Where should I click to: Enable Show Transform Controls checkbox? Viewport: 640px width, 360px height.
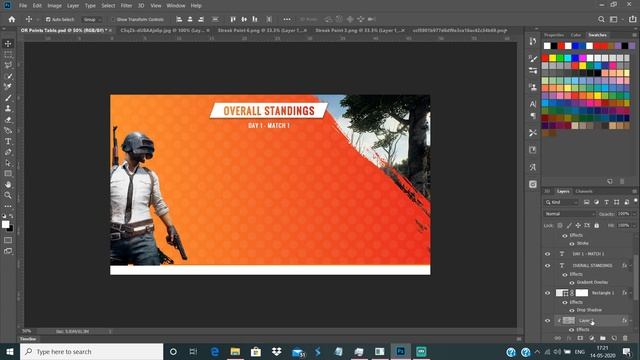(113, 19)
